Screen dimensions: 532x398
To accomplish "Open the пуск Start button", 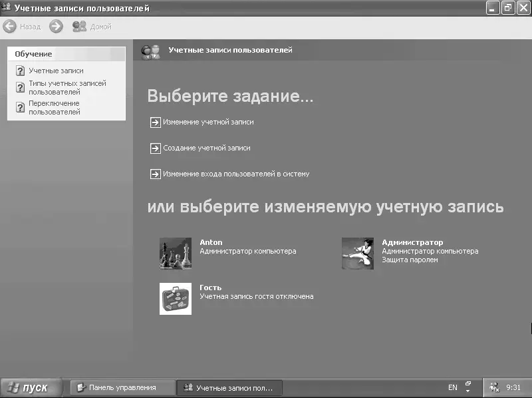I will coord(31,387).
